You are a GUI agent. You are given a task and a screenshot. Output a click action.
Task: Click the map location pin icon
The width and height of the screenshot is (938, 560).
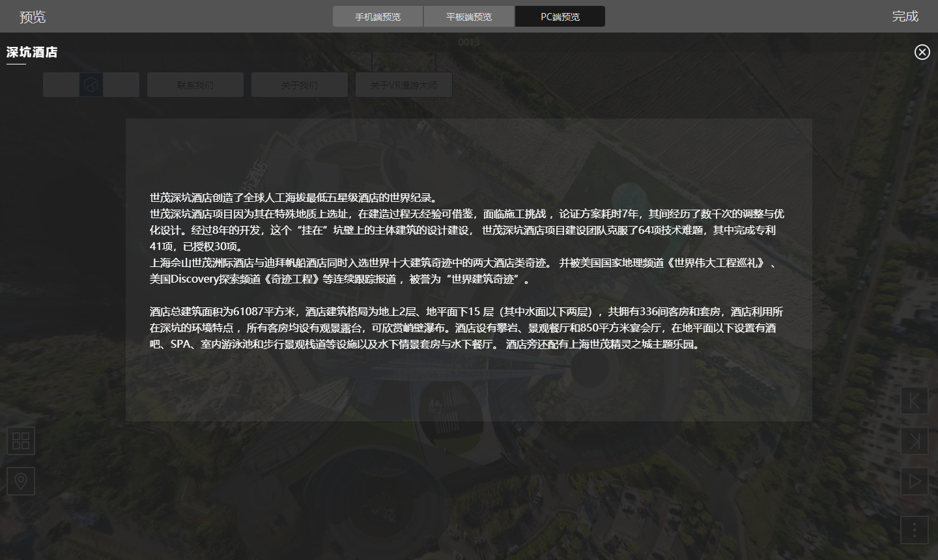point(21,481)
